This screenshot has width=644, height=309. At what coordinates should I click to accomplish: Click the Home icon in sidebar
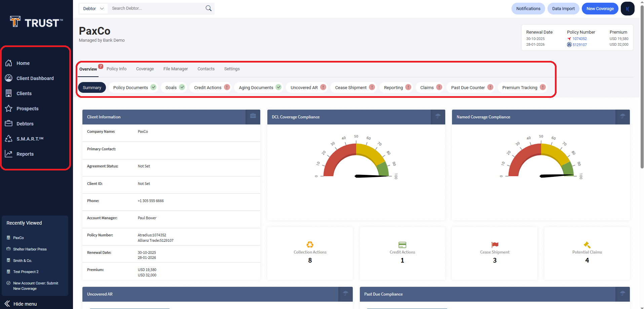[9, 63]
